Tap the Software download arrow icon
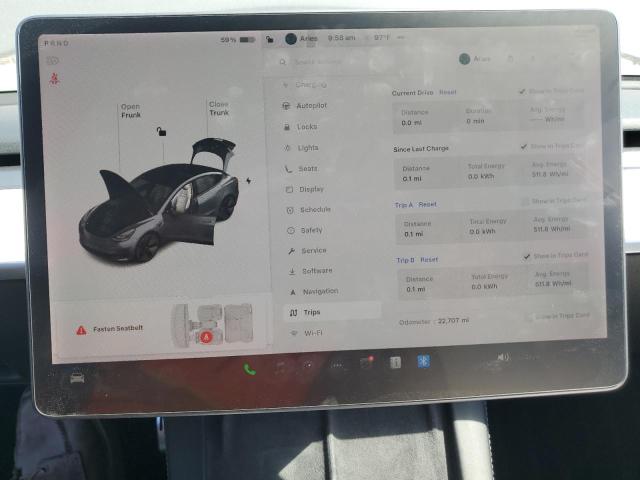640x480 pixels. click(292, 271)
